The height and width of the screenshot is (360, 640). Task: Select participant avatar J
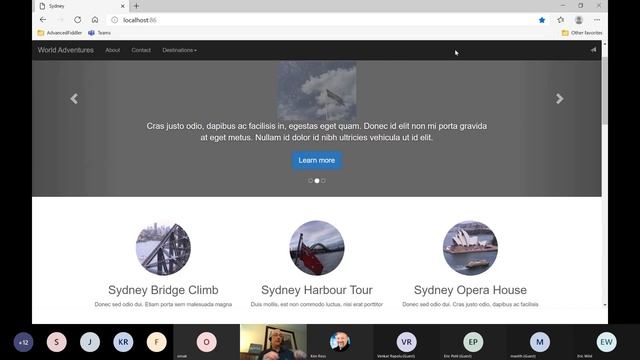[x=90, y=342]
